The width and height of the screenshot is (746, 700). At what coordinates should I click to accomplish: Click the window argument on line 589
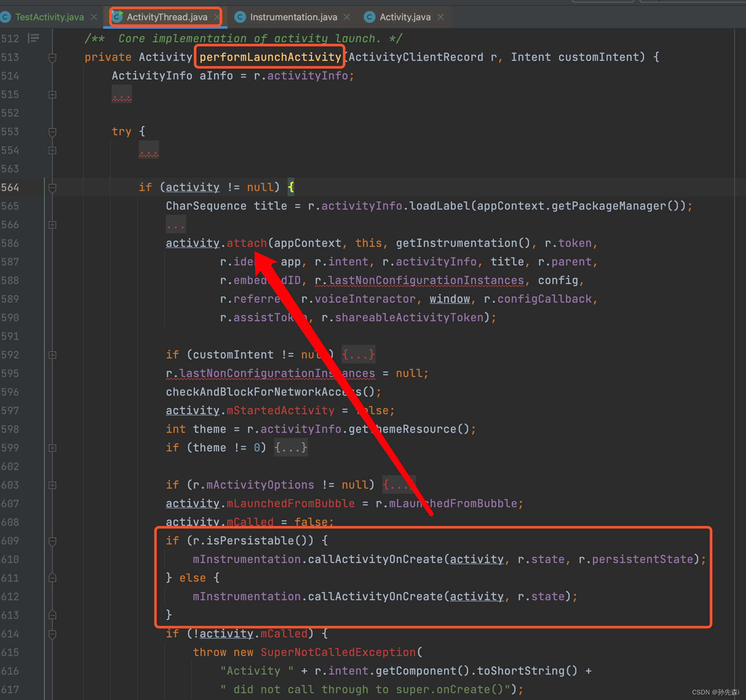pyautogui.click(x=450, y=299)
